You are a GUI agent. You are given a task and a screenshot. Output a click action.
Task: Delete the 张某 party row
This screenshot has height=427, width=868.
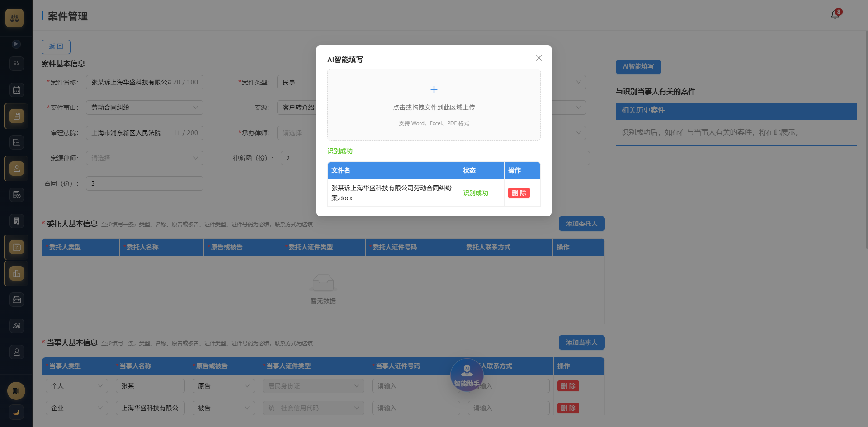(568, 386)
